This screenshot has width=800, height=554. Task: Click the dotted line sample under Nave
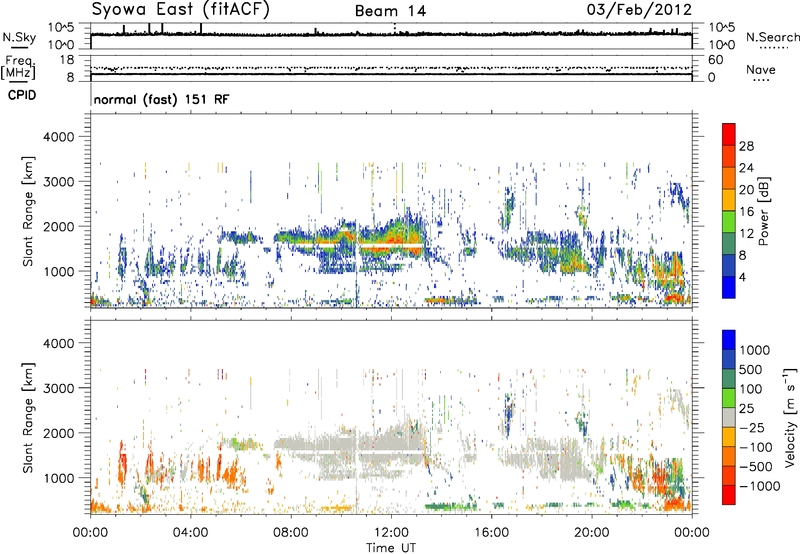point(762,81)
